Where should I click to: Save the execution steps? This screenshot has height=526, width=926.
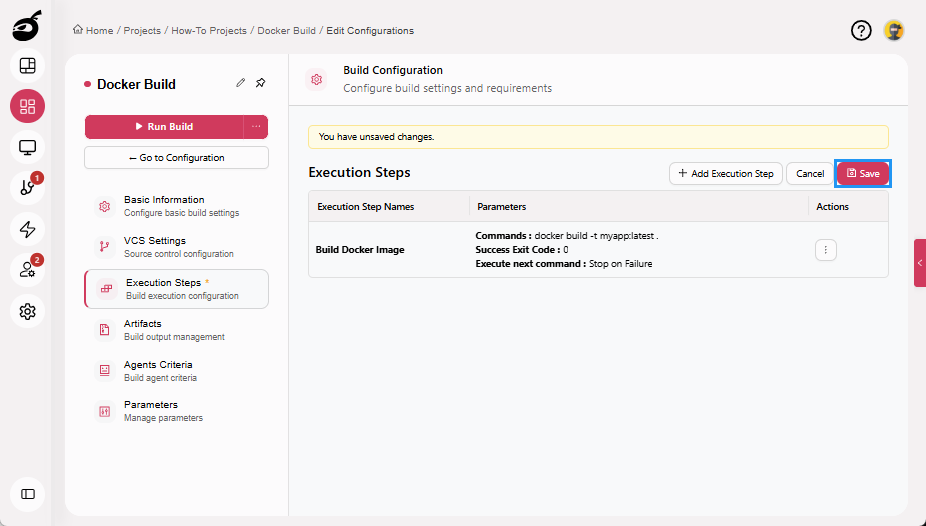point(863,174)
